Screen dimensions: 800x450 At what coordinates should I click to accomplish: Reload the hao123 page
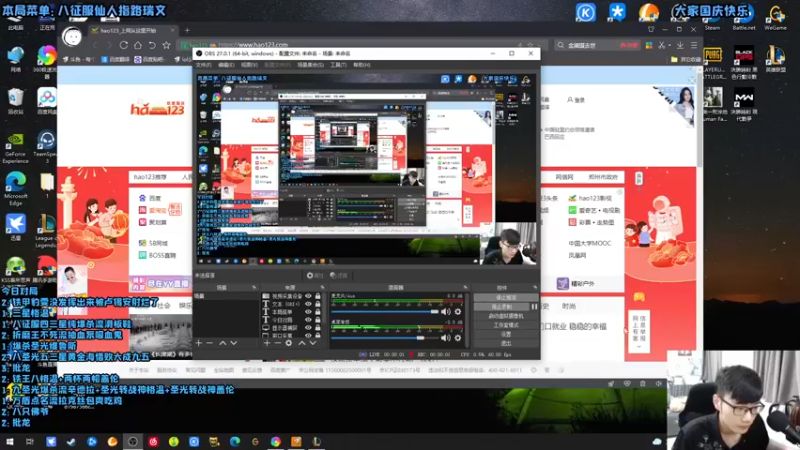tap(123, 45)
